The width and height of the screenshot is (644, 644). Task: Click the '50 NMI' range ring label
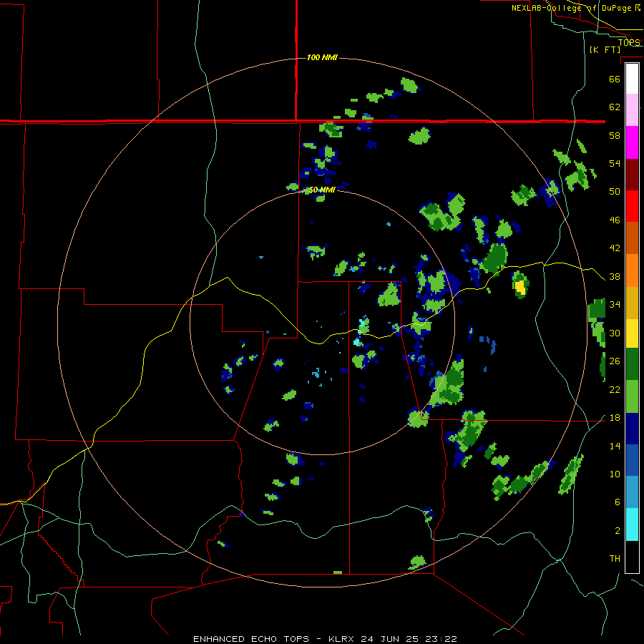pyautogui.click(x=322, y=190)
